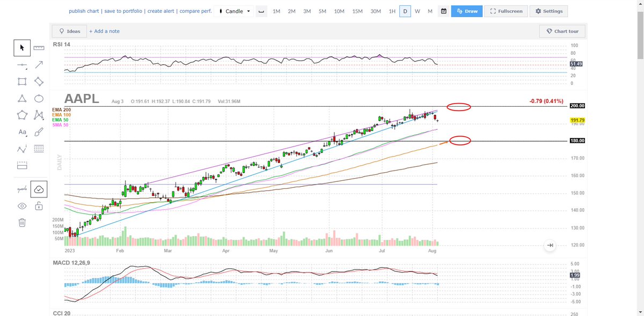Click the yellow 191.79 current price label
The height and width of the screenshot is (316, 644).
tap(577, 120)
